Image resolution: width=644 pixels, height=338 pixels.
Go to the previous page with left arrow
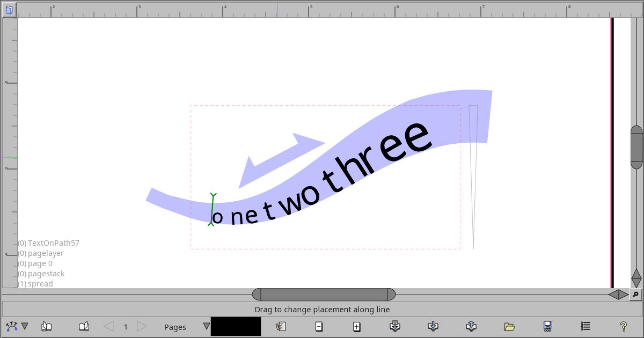pyautogui.click(x=109, y=326)
